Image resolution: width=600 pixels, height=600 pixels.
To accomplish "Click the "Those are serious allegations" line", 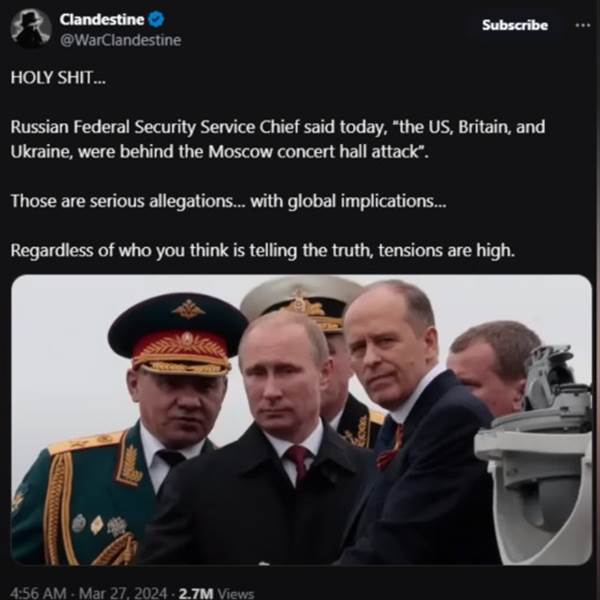I will pos(228,201).
